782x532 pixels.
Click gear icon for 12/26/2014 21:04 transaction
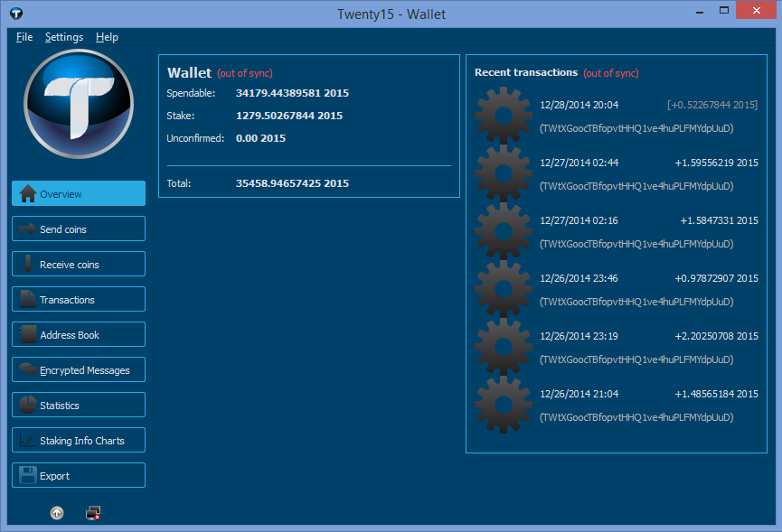coord(504,405)
